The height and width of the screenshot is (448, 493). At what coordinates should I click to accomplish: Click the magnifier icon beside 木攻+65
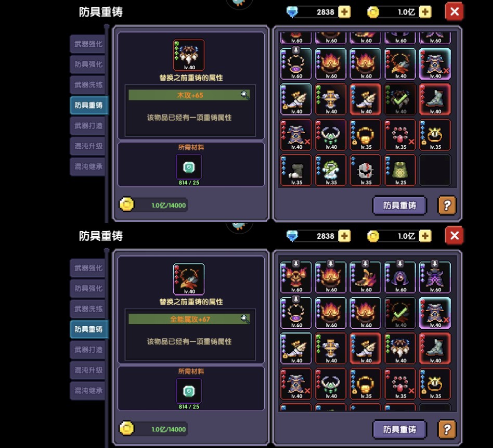pos(245,95)
